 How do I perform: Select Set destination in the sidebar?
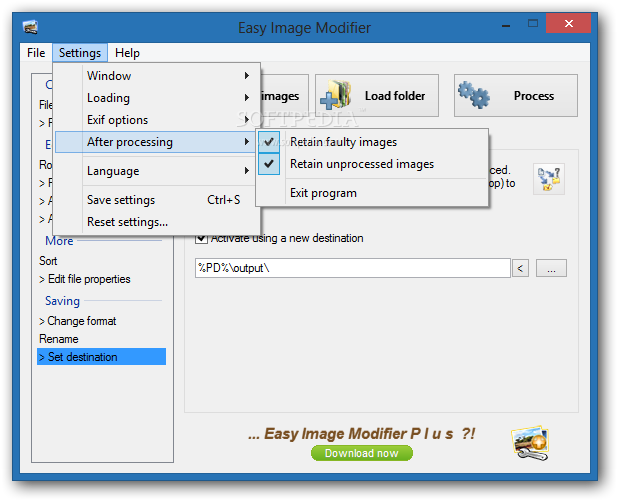tap(101, 357)
